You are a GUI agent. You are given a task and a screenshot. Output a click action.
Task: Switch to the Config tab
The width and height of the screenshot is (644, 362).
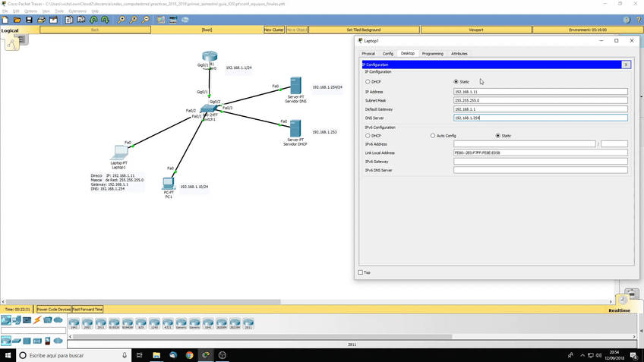coord(387,54)
